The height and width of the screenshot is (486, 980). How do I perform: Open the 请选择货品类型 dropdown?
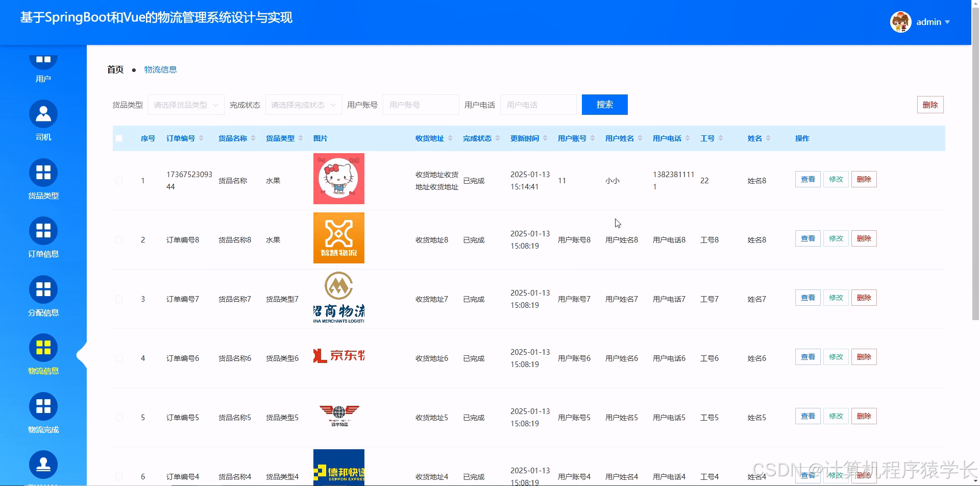[x=186, y=104]
